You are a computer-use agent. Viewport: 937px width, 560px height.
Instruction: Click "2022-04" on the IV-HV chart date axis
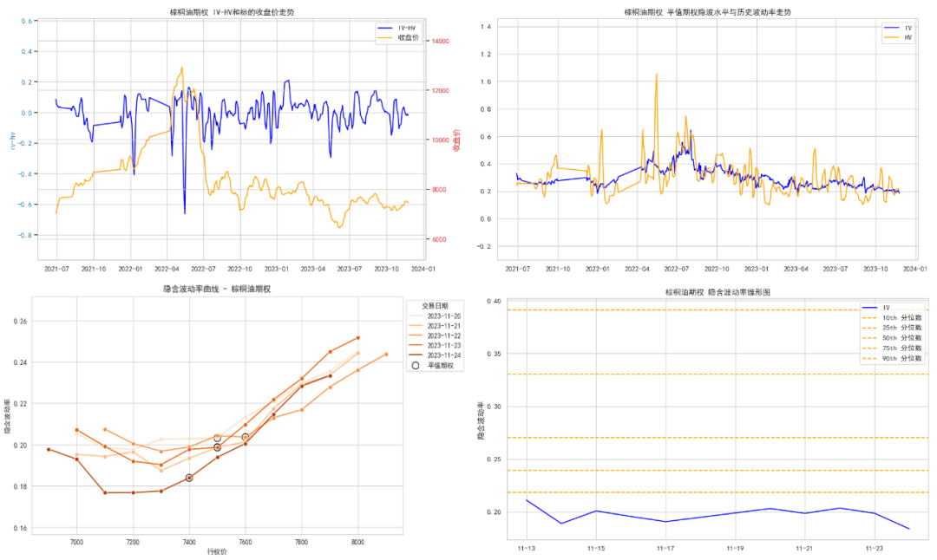[167, 269]
